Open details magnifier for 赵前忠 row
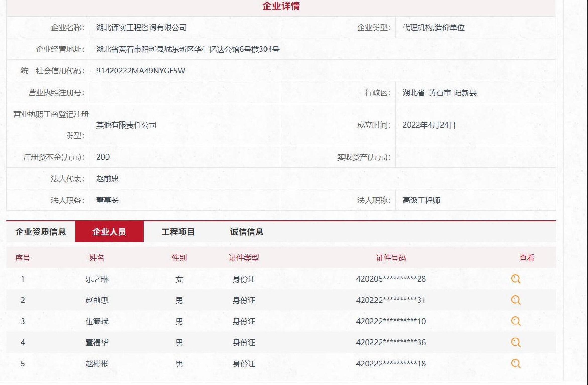This screenshot has width=588, height=385. click(x=516, y=300)
